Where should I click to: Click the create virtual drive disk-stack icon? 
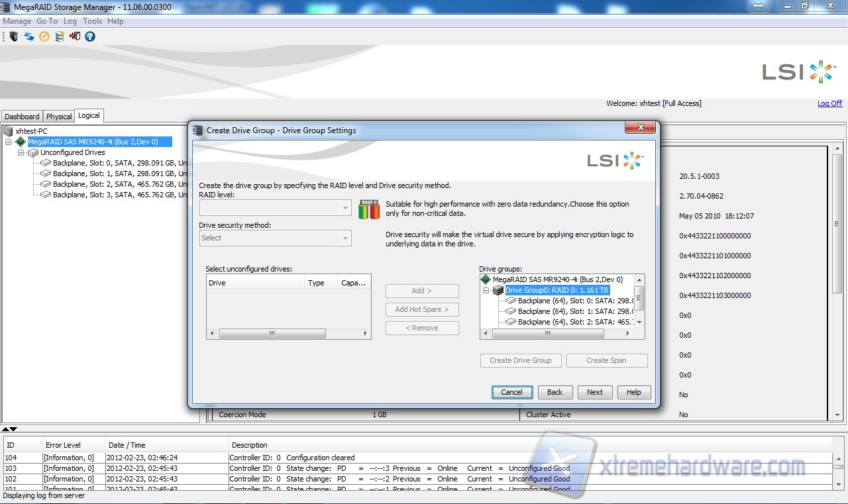(x=60, y=36)
